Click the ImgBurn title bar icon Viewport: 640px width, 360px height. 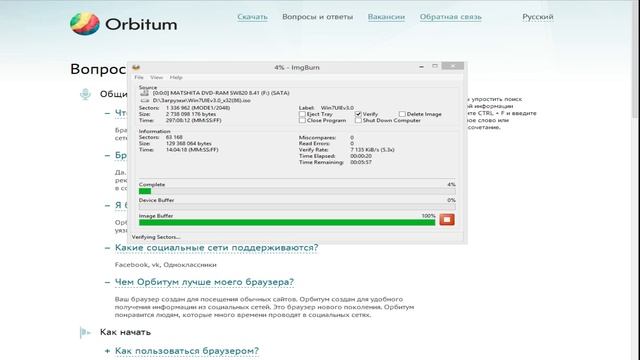[136, 67]
